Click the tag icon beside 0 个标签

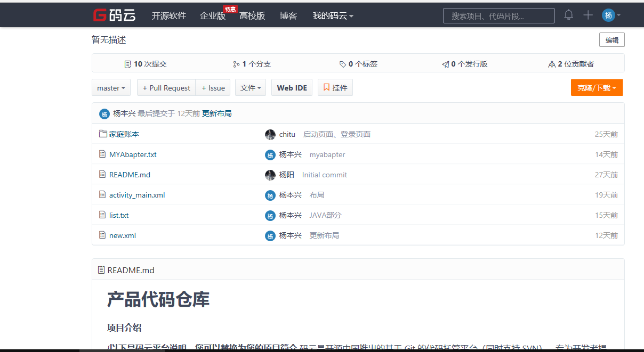point(343,64)
